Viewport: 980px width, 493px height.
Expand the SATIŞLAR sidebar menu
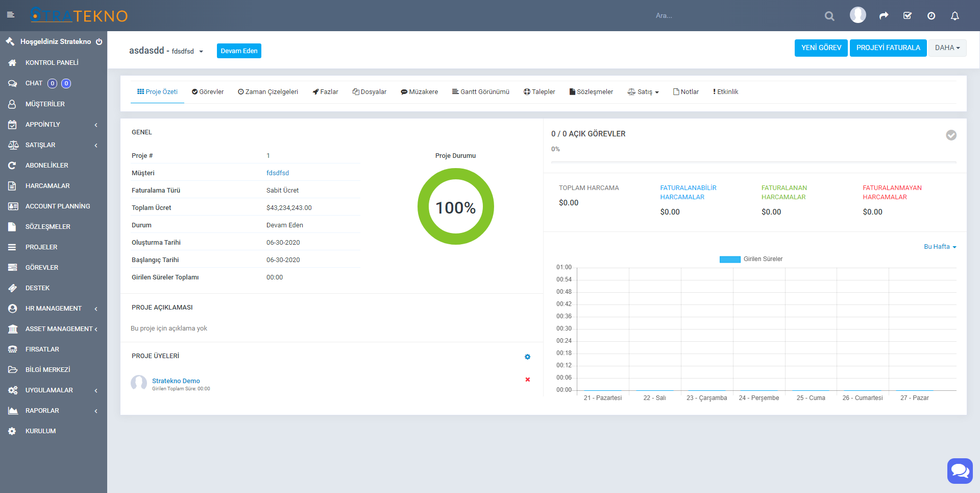tap(54, 145)
